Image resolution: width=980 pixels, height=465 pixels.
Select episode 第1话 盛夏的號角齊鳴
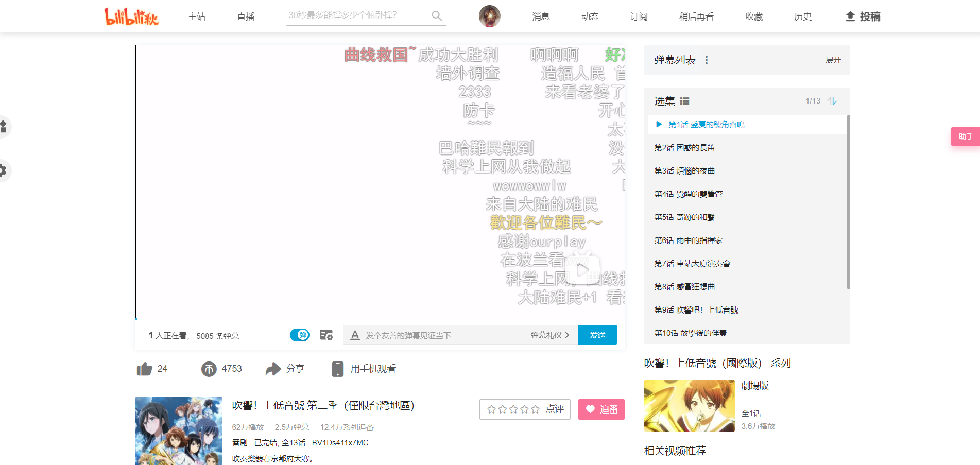pyautogui.click(x=747, y=125)
